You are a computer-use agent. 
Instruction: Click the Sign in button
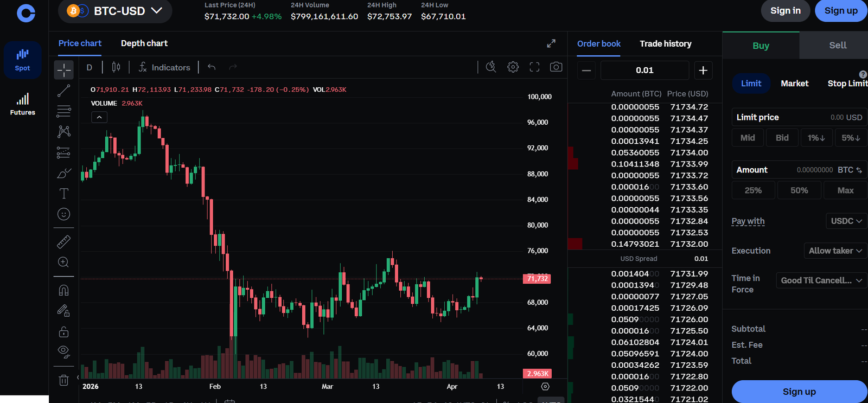tap(786, 11)
